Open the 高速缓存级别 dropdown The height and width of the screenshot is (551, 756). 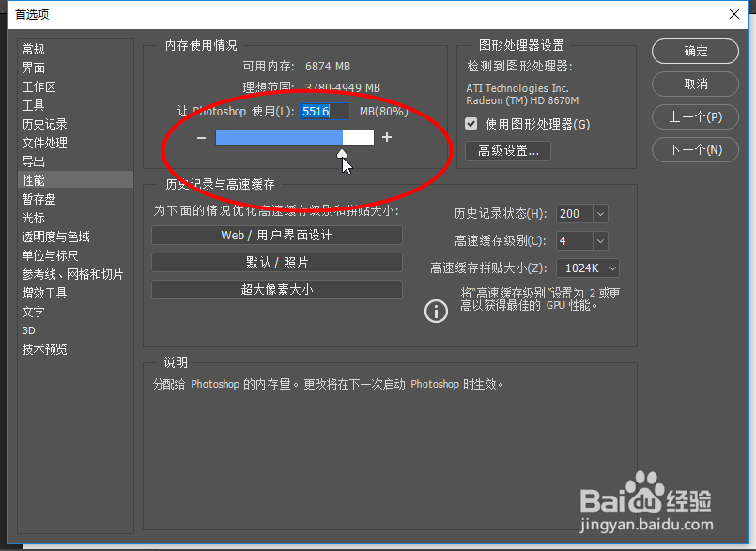click(x=602, y=240)
